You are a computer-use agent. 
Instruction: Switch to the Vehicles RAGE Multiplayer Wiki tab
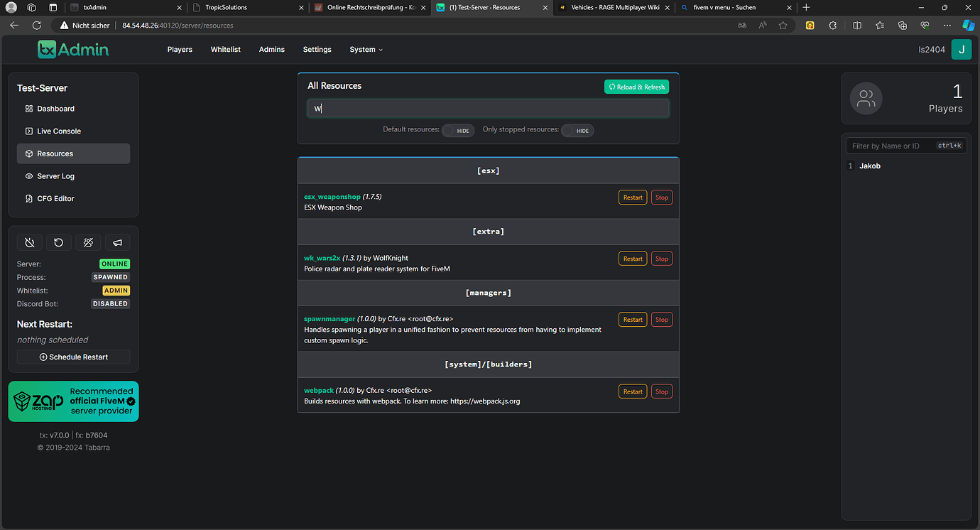pos(614,8)
